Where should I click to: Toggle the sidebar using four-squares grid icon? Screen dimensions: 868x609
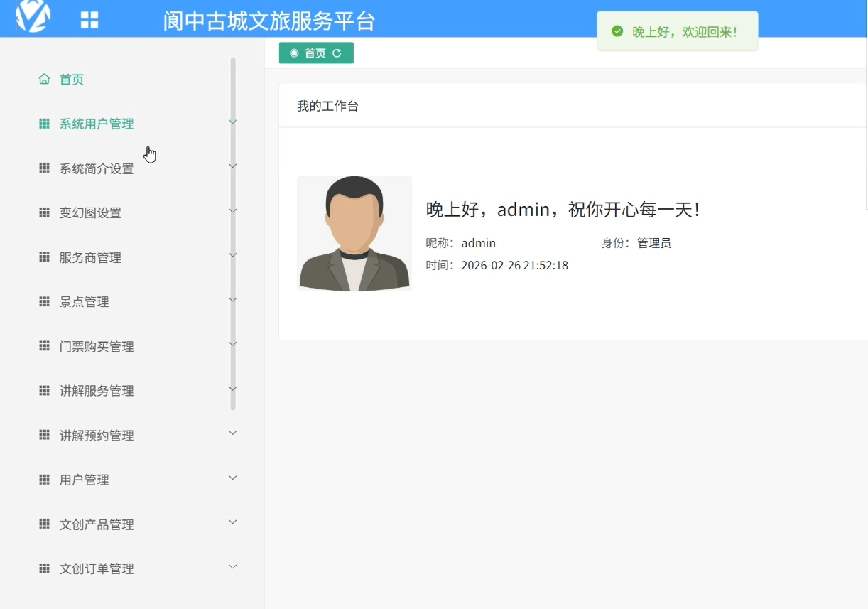point(89,20)
